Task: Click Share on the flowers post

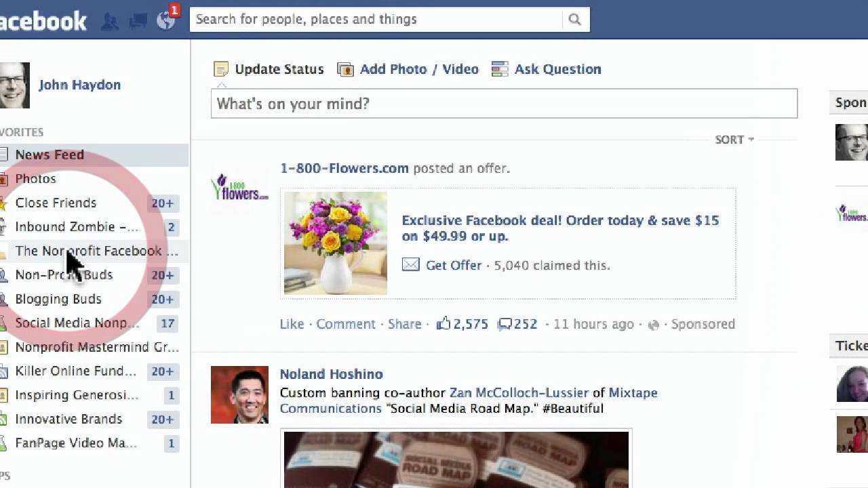Action: click(x=405, y=324)
